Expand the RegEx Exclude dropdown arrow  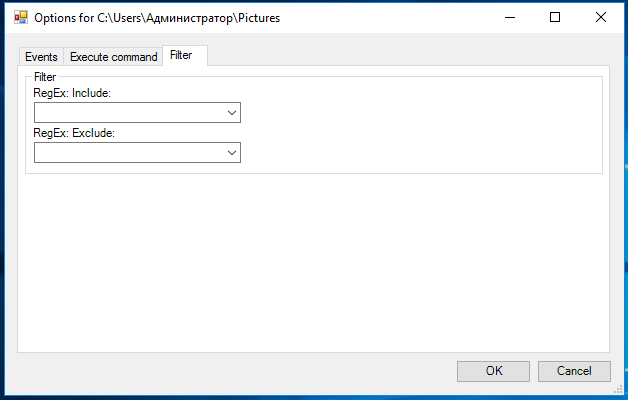coord(231,153)
